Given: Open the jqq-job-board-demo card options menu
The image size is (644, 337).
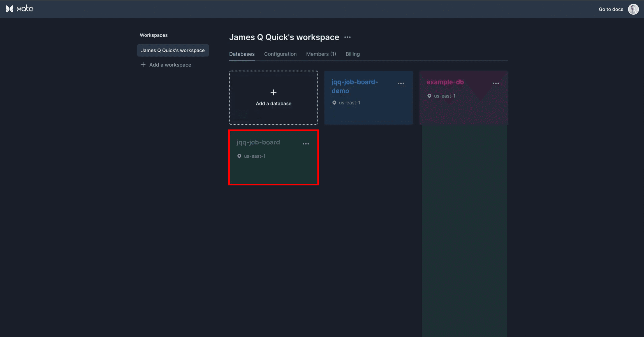Looking at the screenshot, I should click(401, 83).
